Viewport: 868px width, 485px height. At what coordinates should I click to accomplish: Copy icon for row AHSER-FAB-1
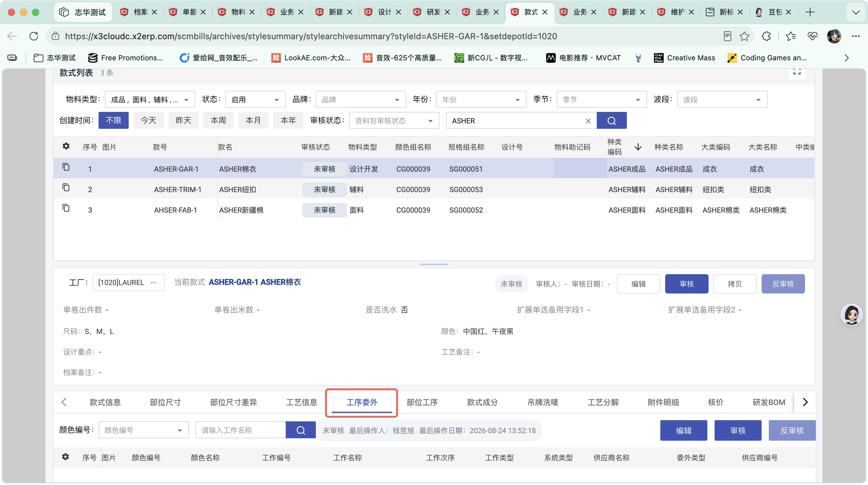click(66, 208)
